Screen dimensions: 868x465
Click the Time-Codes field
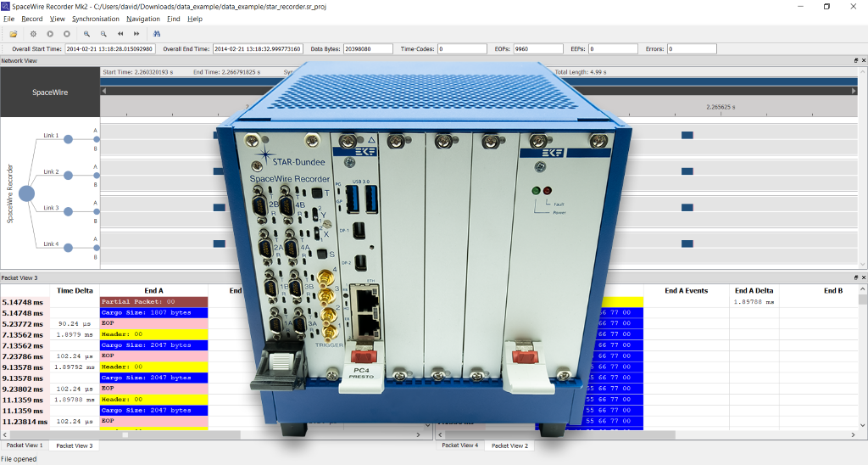point(462,48)
